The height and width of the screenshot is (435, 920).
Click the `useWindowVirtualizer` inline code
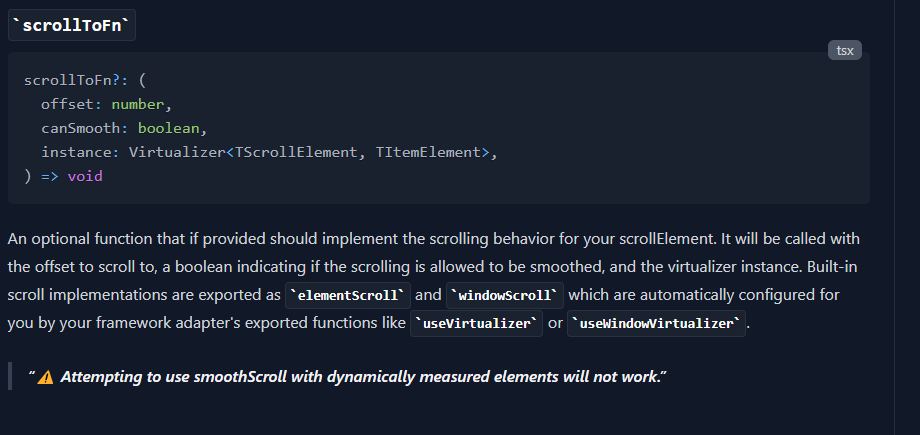click(x=656, y=323)
